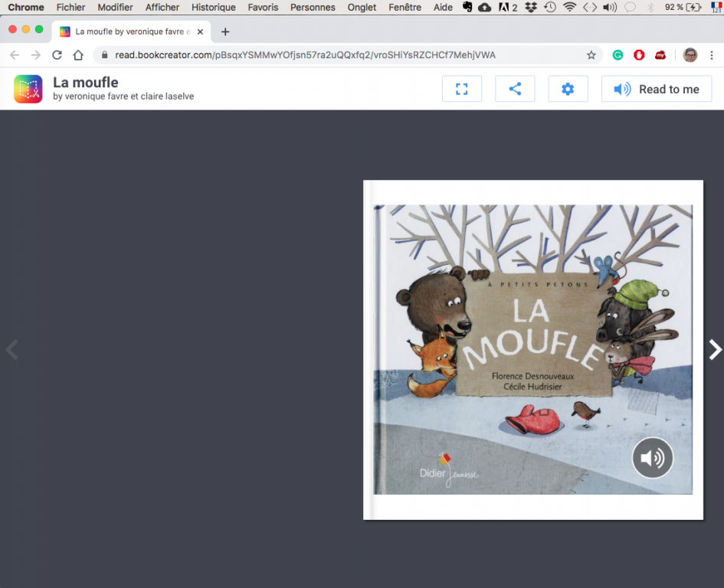Open a new browser tab
724x588 pixels.
click(225, 32)
